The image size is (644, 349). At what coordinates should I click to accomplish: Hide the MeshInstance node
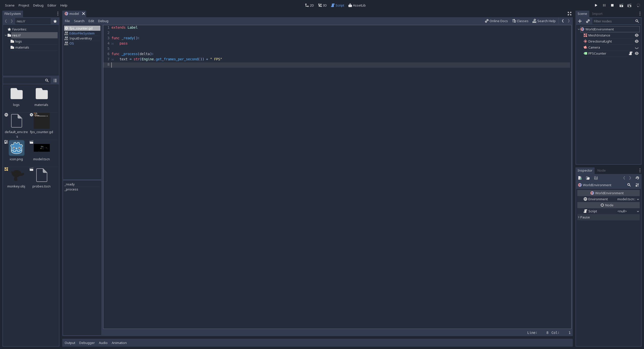(637, 35)
